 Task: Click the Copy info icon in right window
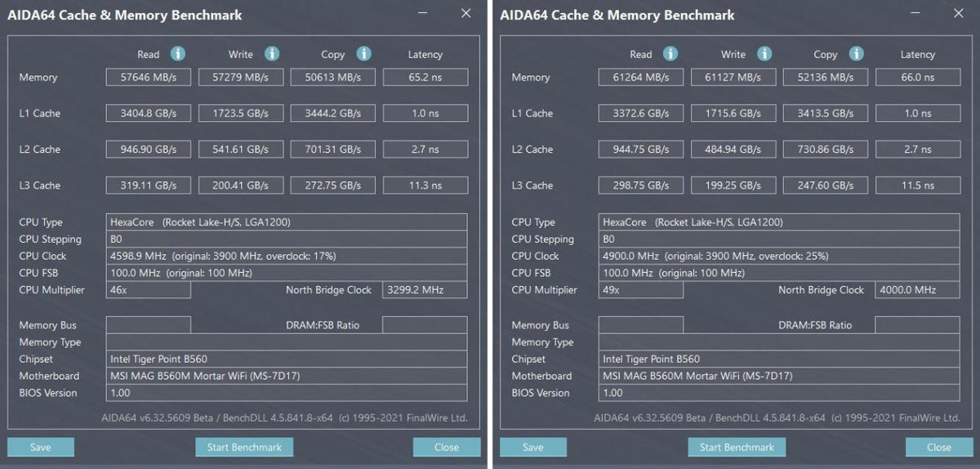pyautogui.click(x=857, y=54)
